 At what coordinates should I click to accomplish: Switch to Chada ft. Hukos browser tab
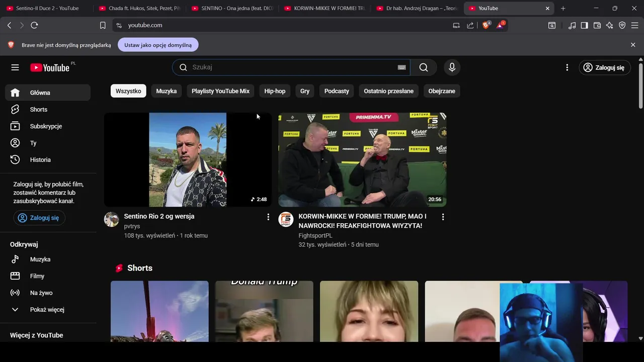(140, 8)
